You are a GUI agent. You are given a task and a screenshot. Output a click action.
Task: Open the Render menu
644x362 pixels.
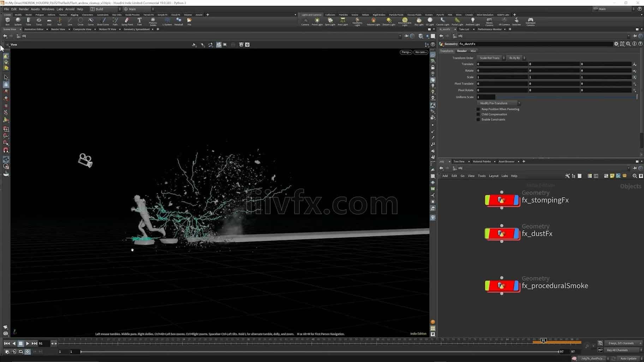tap(24, 9)
